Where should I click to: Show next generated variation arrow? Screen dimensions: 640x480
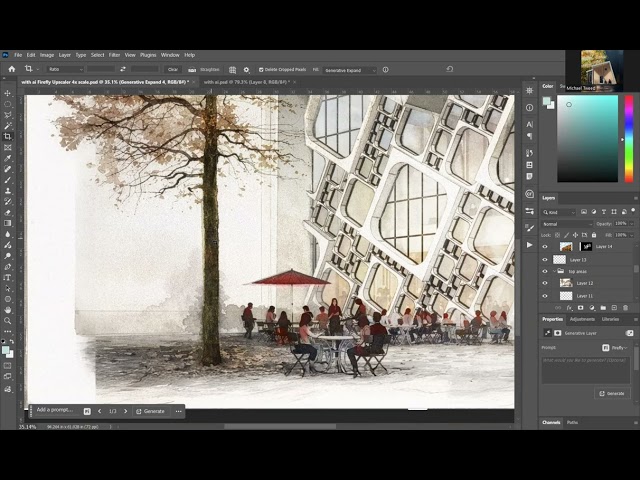125,411
